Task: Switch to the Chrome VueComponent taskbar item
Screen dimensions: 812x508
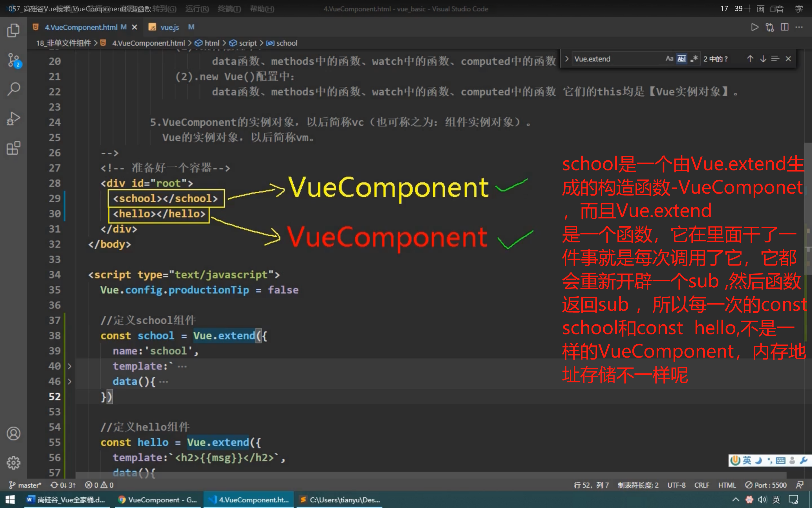Action: (157, 500)
